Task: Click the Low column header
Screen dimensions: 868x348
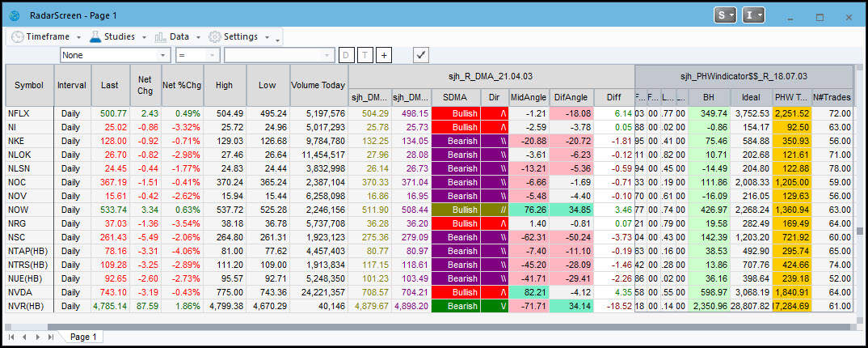Action: point(268,85)
